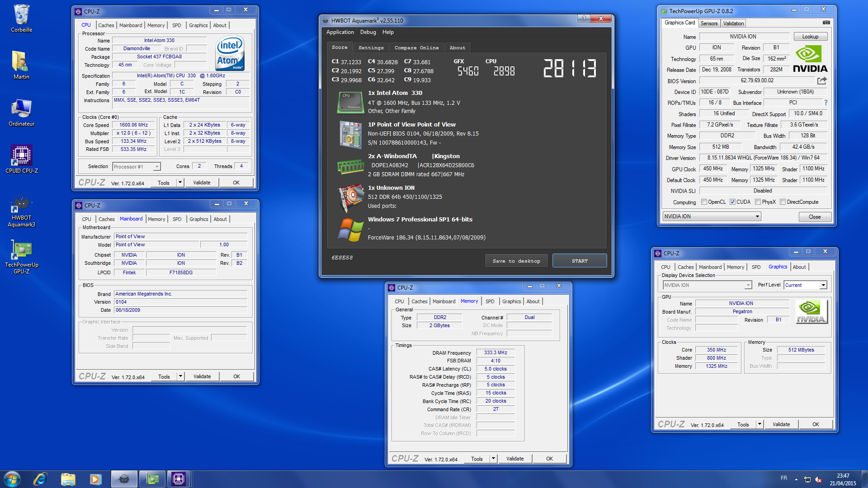Switch to the Sensors tab in GPU-Z

pyautogui.click(x=709, y=23)
